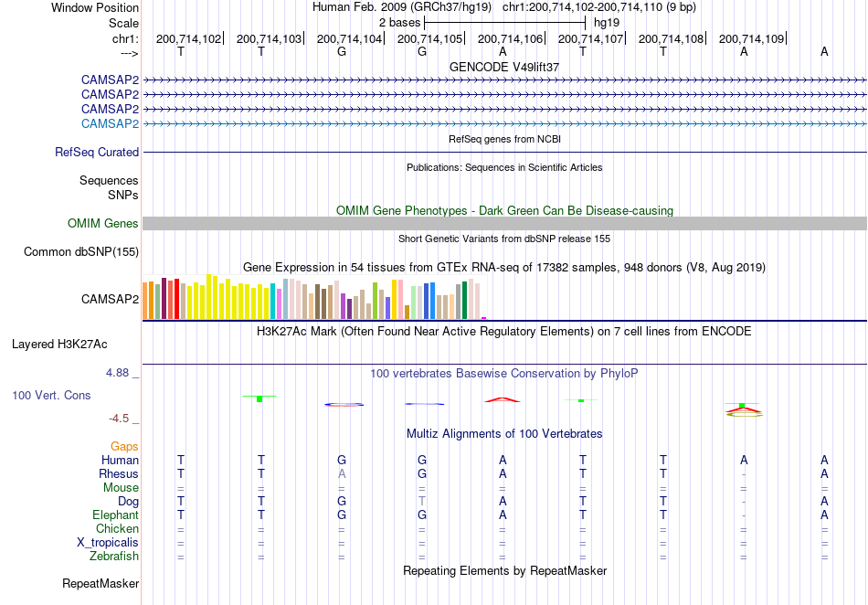Click the light-blue CAMSAP2 transcript arrow track
868x605 pixels.
tap(504, 123)
